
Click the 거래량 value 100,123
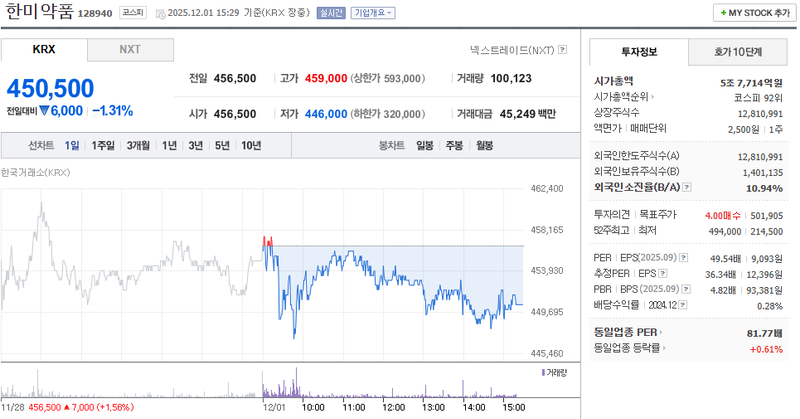[x=511, y=79]
